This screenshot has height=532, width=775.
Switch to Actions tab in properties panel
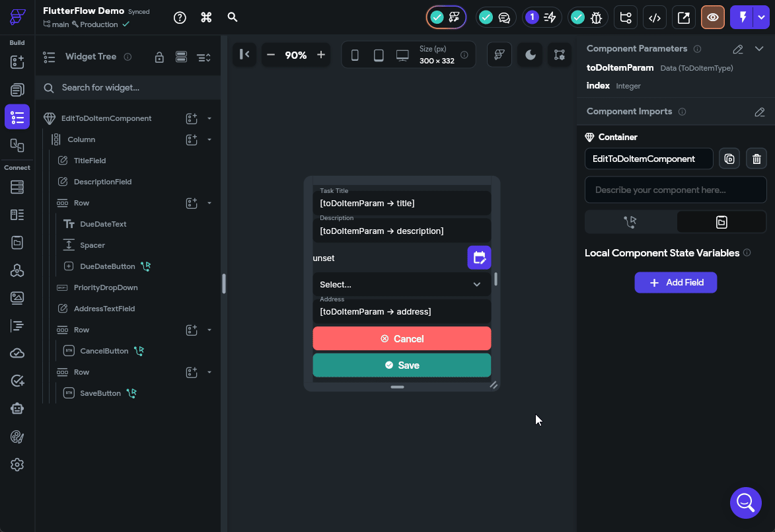[x=630, y=222]
